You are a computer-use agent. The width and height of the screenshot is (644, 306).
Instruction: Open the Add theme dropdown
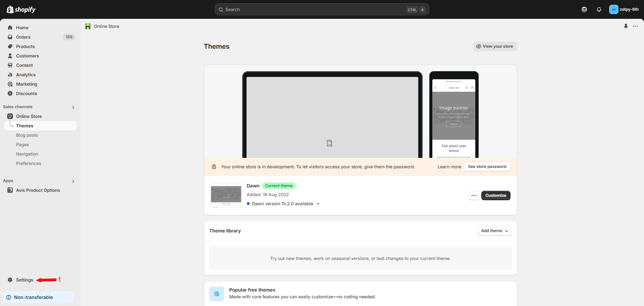pos(494,231)
